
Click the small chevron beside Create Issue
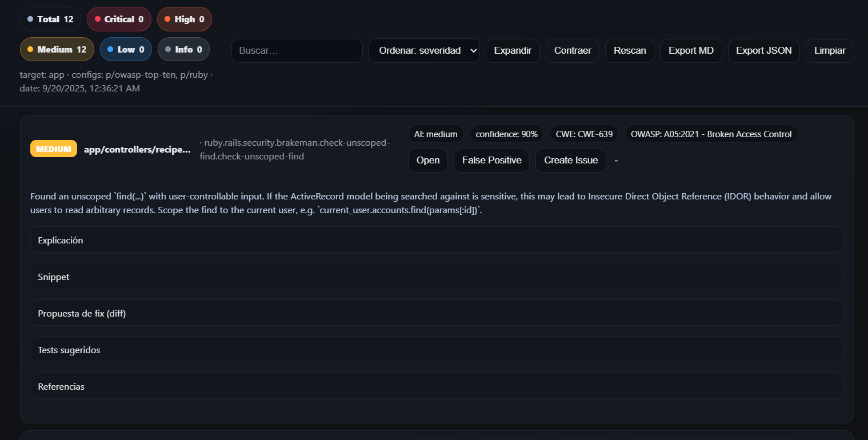point(616,161)
